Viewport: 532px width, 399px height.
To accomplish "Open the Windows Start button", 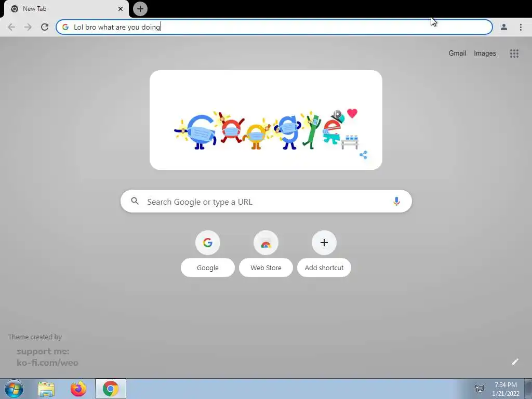I will point(14,389).
